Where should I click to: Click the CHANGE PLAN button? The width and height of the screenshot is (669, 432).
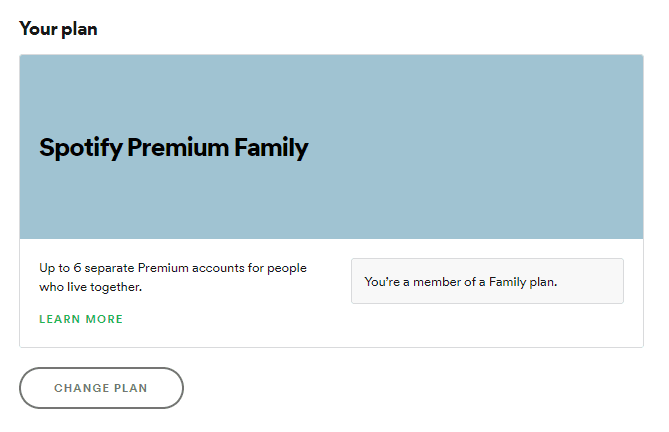coord(101,388)
